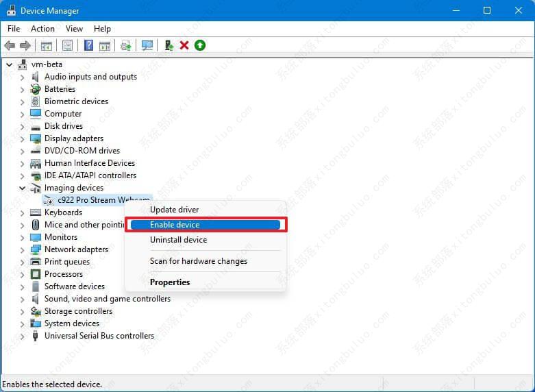
Task: Click the red X uninstall device icon
Action: click(x=184, y=45)
